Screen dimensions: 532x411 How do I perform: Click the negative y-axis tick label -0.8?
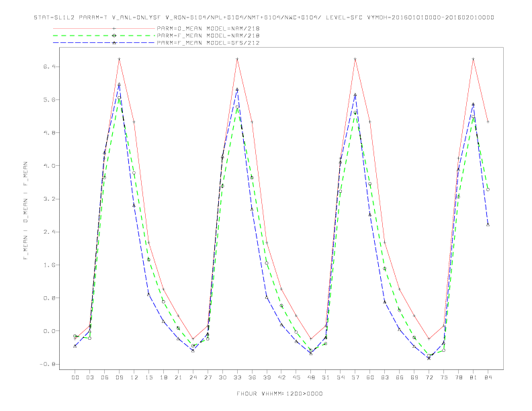(48, 364)
